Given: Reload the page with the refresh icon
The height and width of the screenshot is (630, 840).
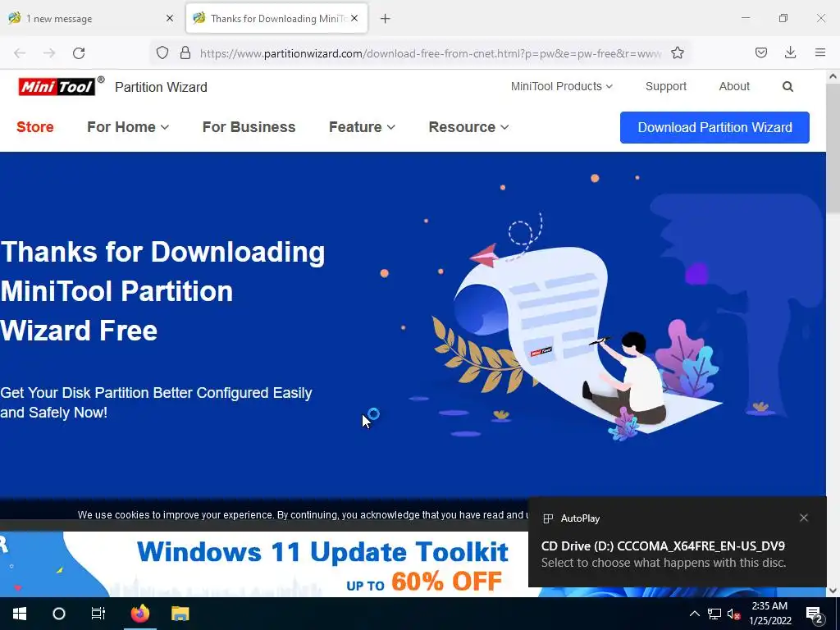Looking at the screenshot, I should 79,53.
